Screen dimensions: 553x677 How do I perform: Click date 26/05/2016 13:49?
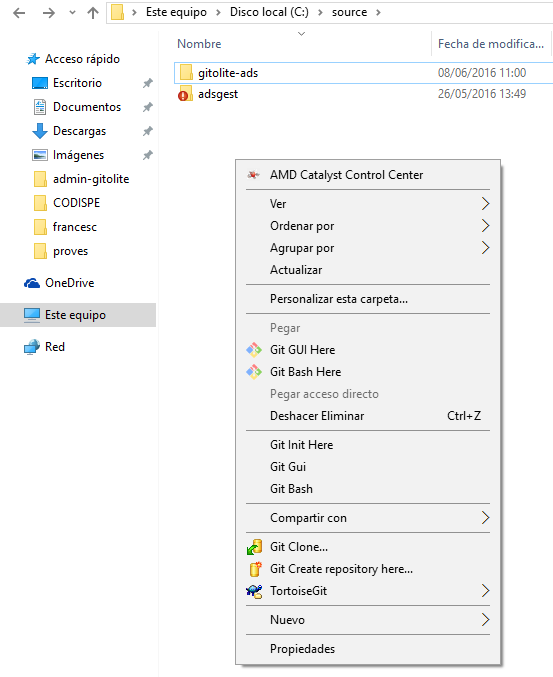pos(482,94)
